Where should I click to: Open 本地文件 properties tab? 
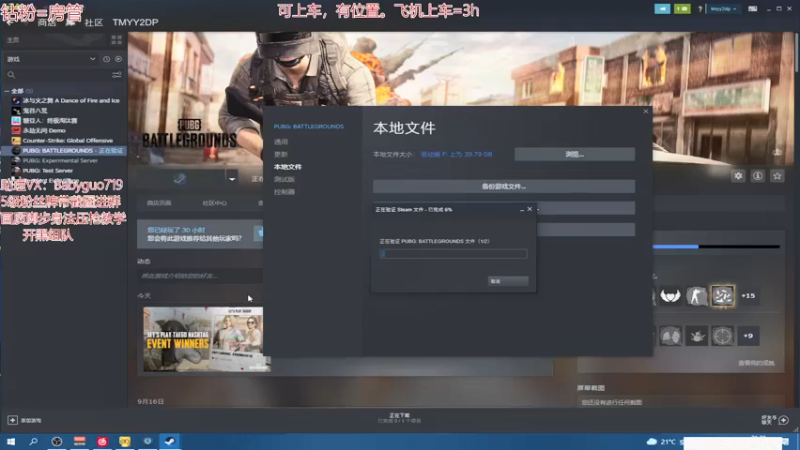coord(288,167)
